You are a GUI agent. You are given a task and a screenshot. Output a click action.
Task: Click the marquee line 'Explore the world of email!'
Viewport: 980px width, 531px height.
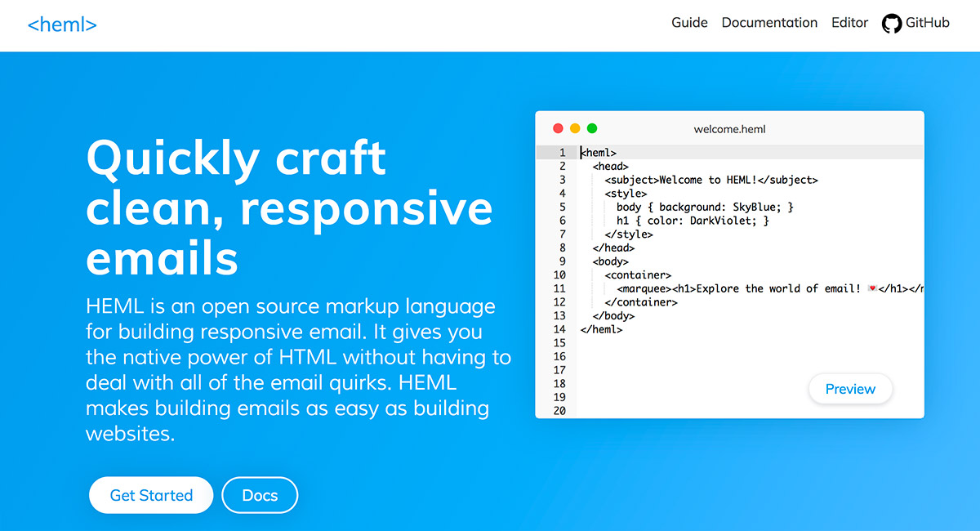770,288
